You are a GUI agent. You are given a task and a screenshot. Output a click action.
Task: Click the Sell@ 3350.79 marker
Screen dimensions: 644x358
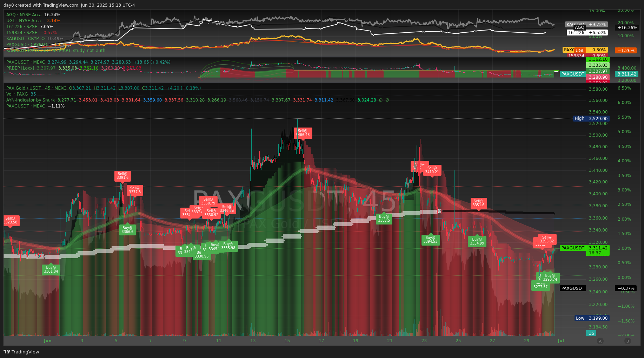click(208, 202)
